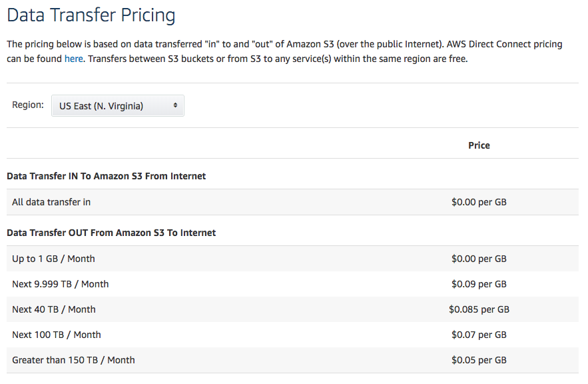588x384 pixels.
Task: Click the "$0.05 per GB" price
Action: point(479,360)
